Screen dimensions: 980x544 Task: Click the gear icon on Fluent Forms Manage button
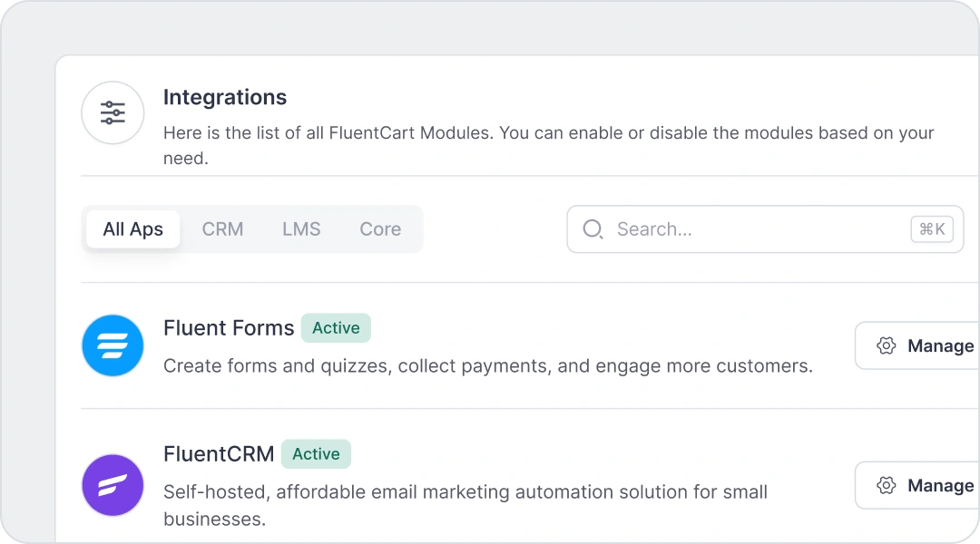click(x=884, y=345)
